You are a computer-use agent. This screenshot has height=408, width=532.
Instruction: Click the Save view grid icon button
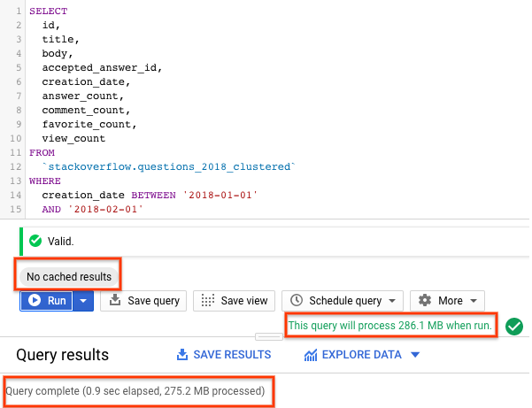[235, 300]
